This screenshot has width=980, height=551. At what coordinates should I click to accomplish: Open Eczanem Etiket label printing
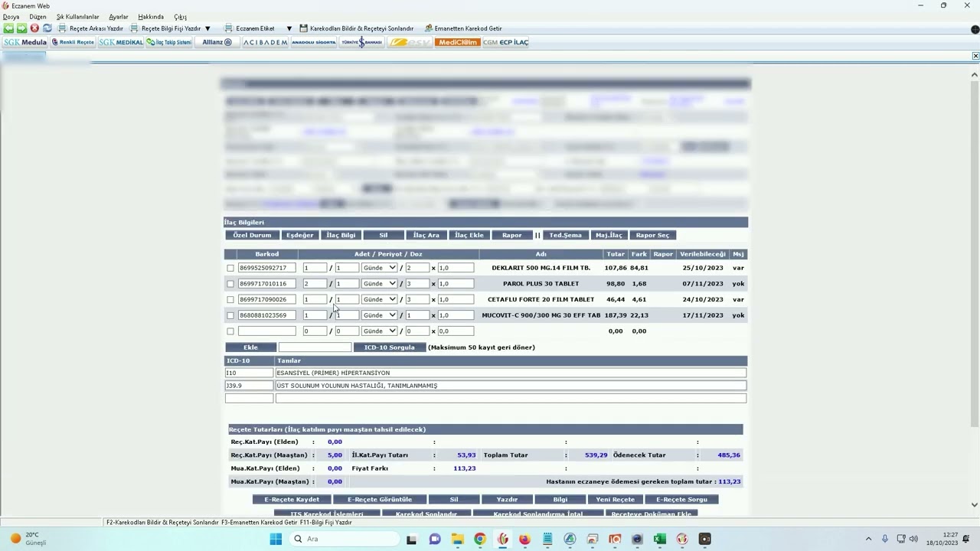[250, 28]
